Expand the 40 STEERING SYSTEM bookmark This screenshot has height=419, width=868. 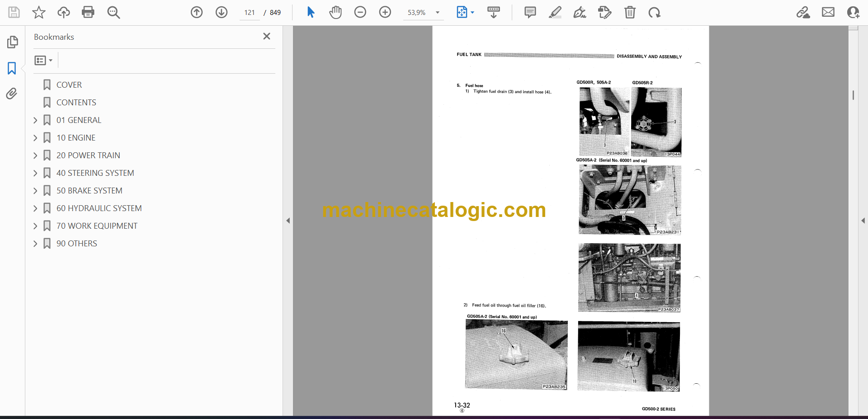(35, 173)
